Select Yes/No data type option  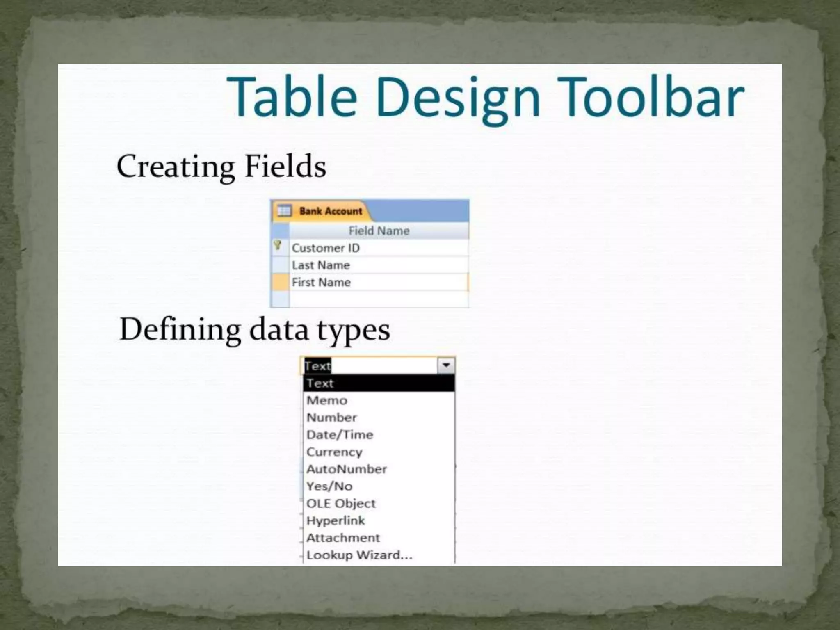[x=378, y=486]
